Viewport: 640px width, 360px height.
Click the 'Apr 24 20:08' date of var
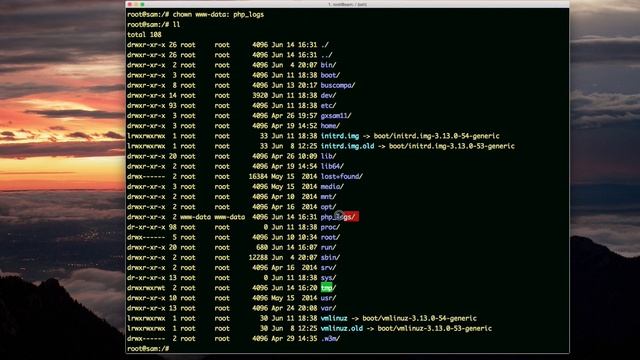pos(294,308)
